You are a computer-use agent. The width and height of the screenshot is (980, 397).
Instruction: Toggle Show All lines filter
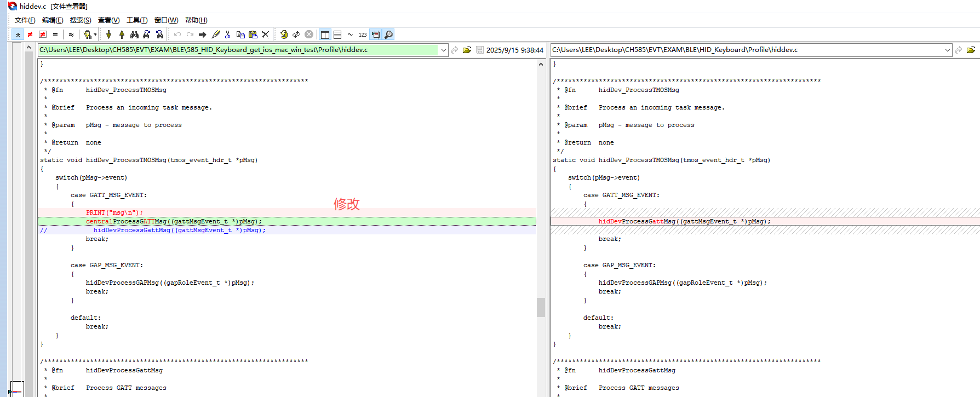(18, 34)
